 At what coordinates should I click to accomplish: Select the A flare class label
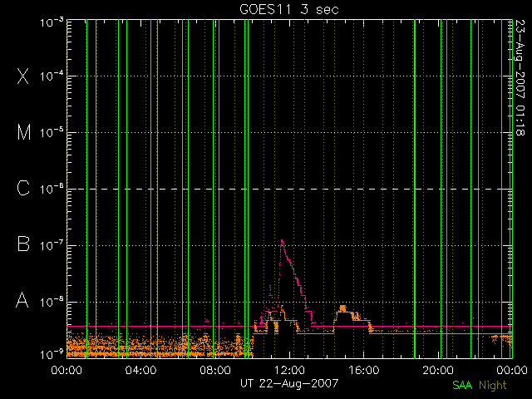click(x=22, y=300)
